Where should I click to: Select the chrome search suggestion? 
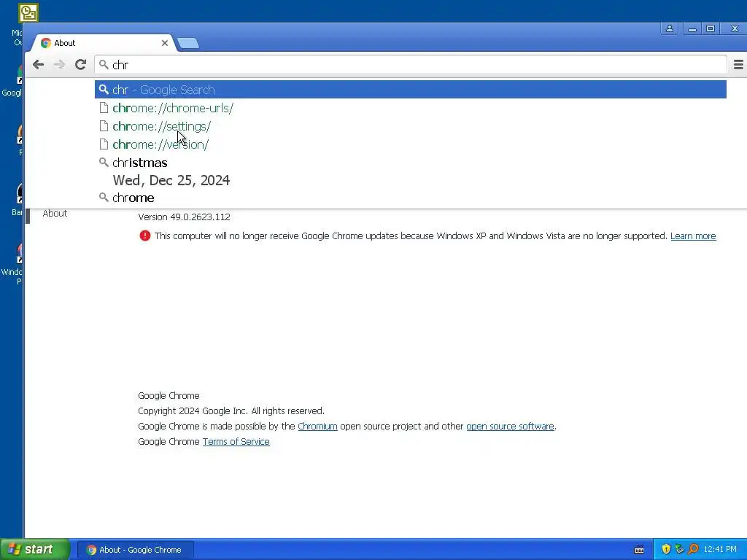[411, 198]
